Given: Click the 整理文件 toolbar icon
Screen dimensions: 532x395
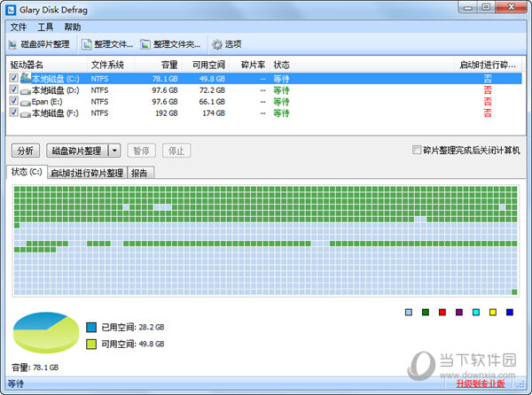Looking at the screenshot, I should coord(87,44).
